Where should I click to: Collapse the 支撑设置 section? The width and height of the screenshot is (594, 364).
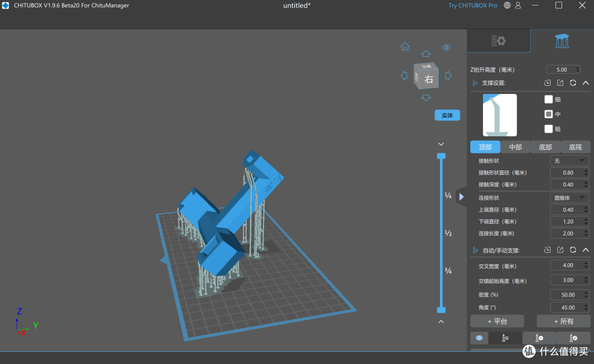[x=586, y=82]
